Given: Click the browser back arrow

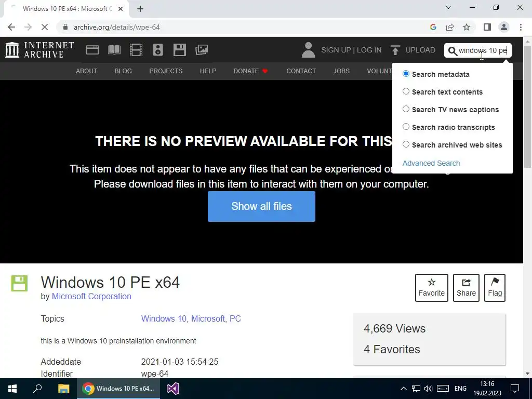Looking at the screenshot, I should [11, 27].
